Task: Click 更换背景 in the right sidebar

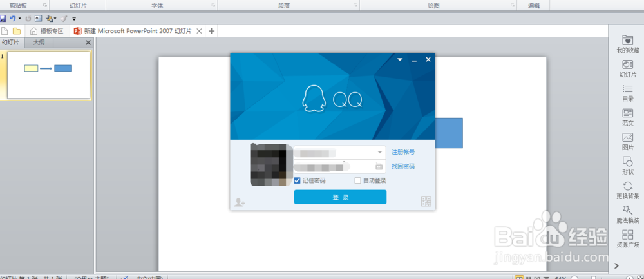Action: [x=627, y=190]
